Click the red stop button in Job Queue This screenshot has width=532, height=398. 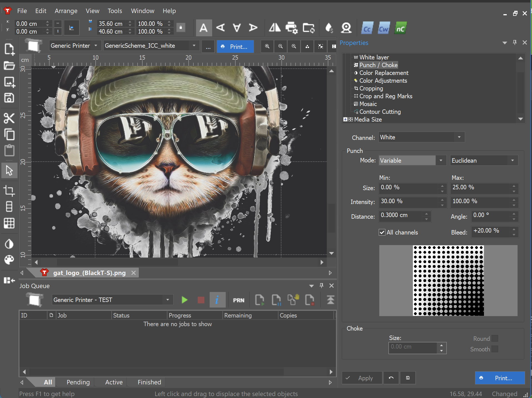201,300
